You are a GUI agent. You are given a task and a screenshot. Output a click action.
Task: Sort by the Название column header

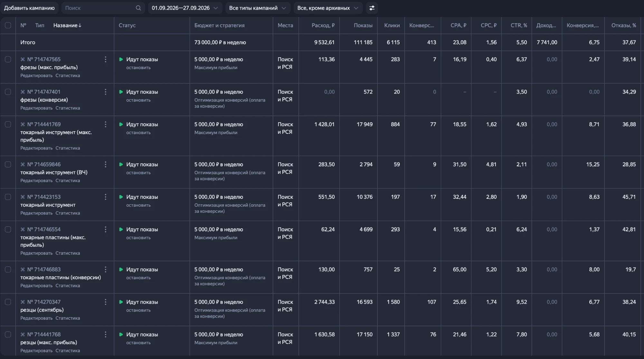(x=67, y=25)
